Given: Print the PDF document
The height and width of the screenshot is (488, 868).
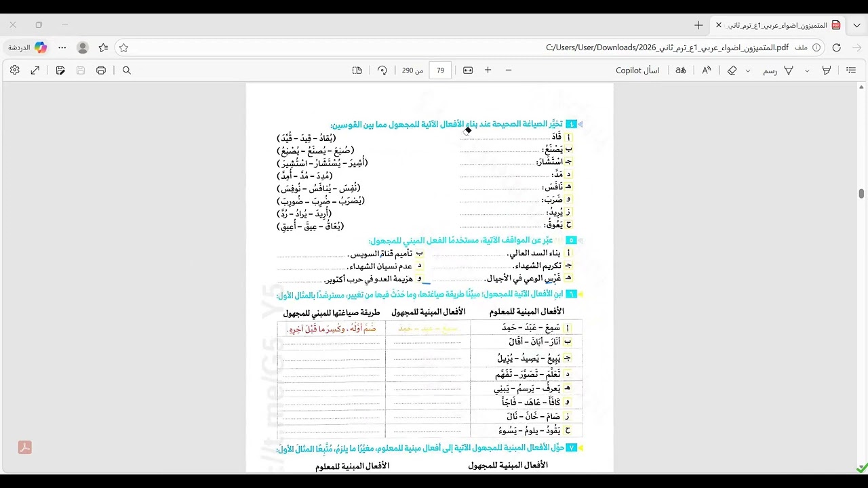Looking at the screenshot, I should click(x=101, y=70).
